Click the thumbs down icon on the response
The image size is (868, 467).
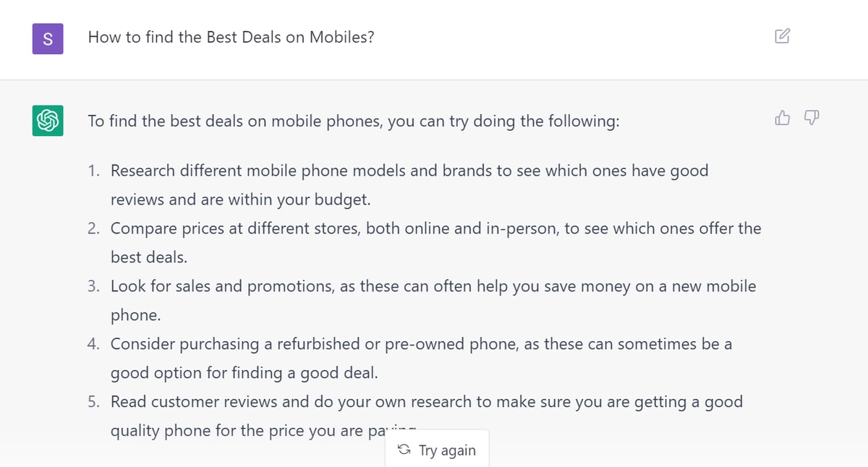(x=812, y=118)
